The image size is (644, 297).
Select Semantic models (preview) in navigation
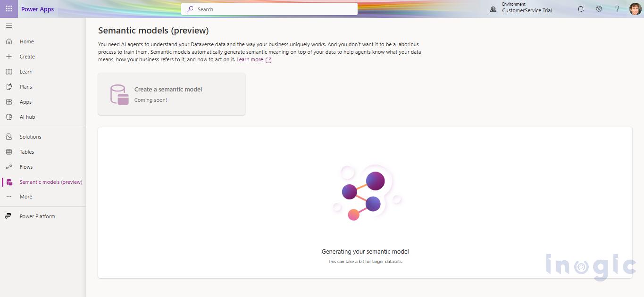[42, 182]
